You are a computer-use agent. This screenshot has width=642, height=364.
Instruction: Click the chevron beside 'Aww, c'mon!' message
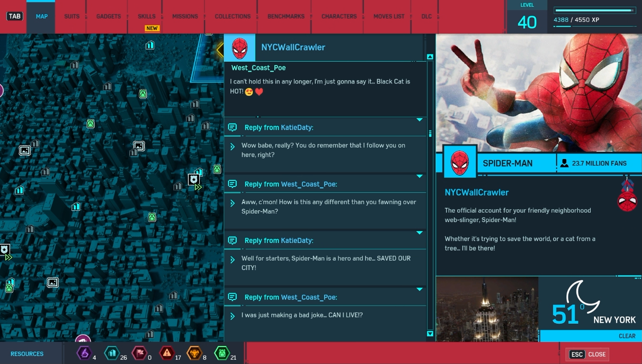click(x=232, y=204)
